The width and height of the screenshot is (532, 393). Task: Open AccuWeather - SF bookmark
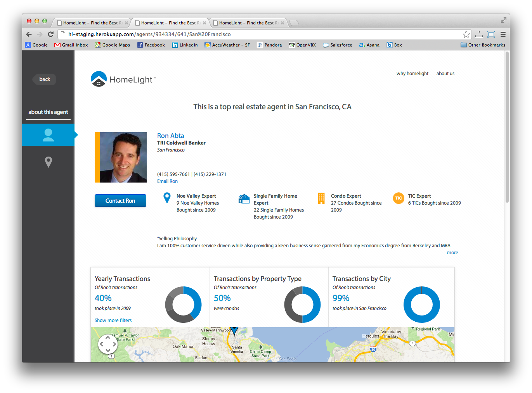click(227, 45)
